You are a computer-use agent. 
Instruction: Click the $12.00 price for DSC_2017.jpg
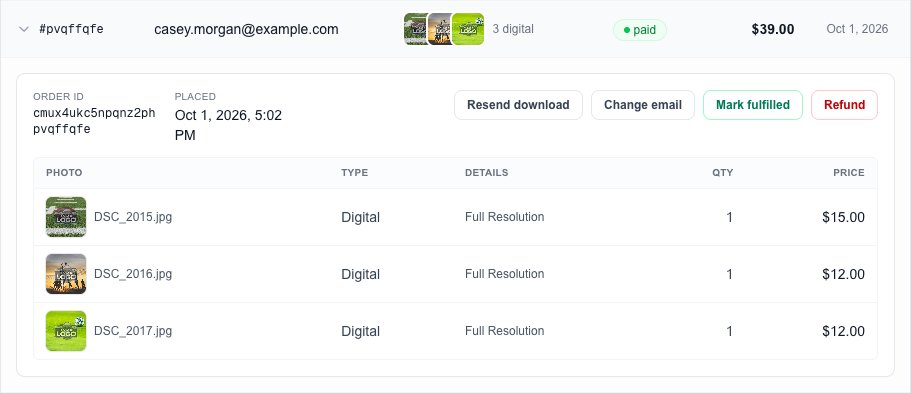843,331
